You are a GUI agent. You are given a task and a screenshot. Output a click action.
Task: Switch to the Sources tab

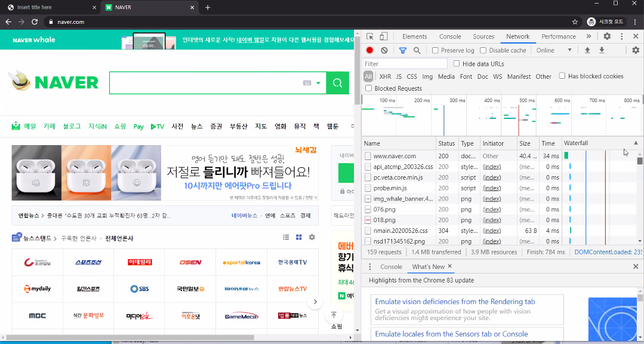tap(483, 36)
